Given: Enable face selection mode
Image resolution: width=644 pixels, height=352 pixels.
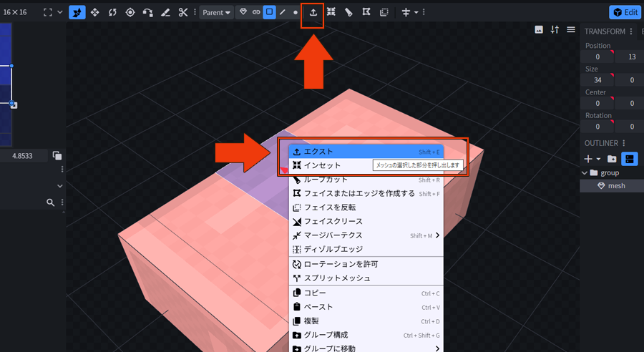Looking at the screenshot, I should click(269, 12).
